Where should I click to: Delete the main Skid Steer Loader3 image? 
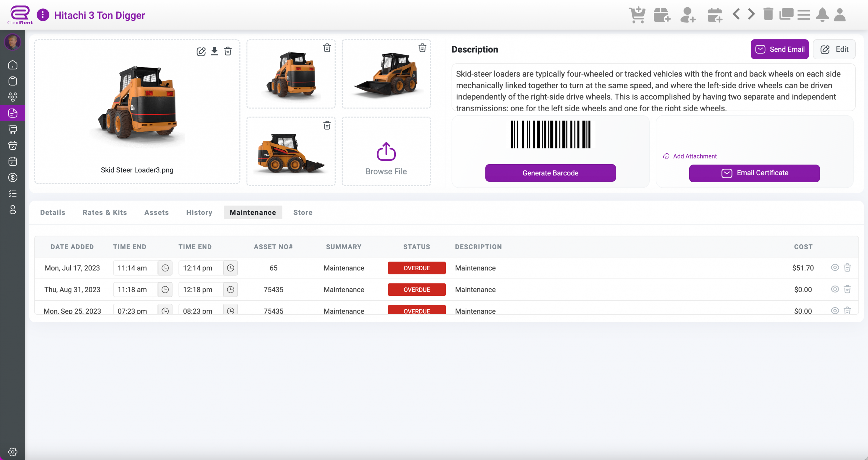click(x=228, y=51)
